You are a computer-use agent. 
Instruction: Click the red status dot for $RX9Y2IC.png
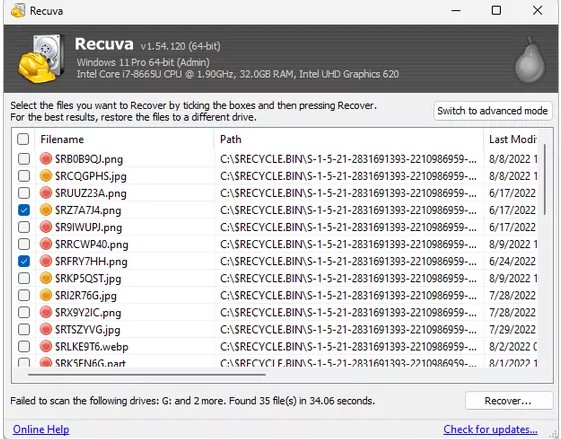coord(46,312)
